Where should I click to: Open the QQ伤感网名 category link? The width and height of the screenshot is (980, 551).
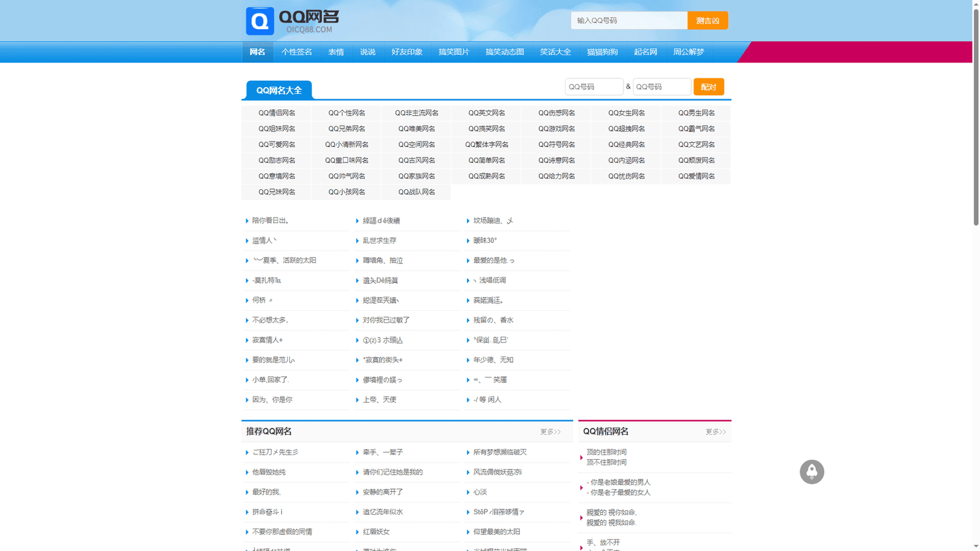(557, 113)
